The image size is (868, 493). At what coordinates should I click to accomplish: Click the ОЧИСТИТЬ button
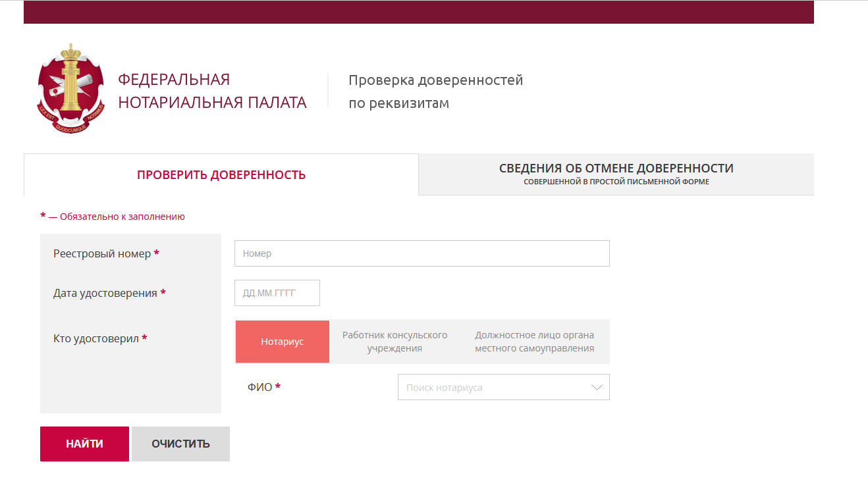click(180, 444)
